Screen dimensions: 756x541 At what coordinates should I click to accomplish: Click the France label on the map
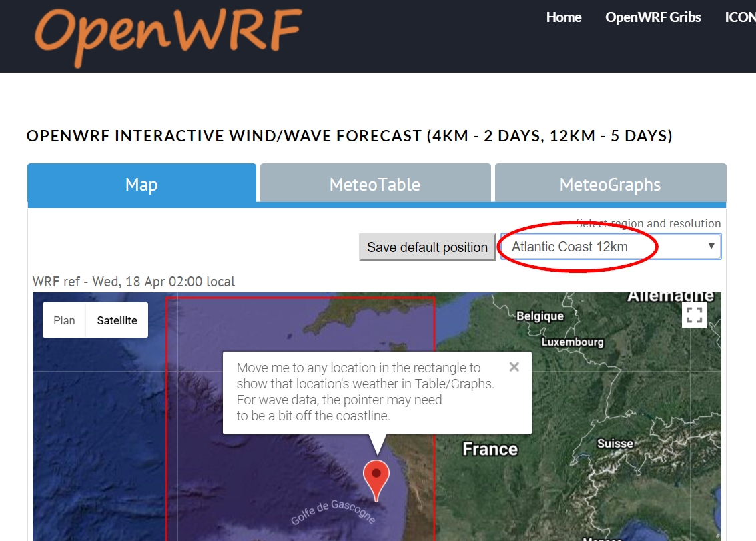490,449
